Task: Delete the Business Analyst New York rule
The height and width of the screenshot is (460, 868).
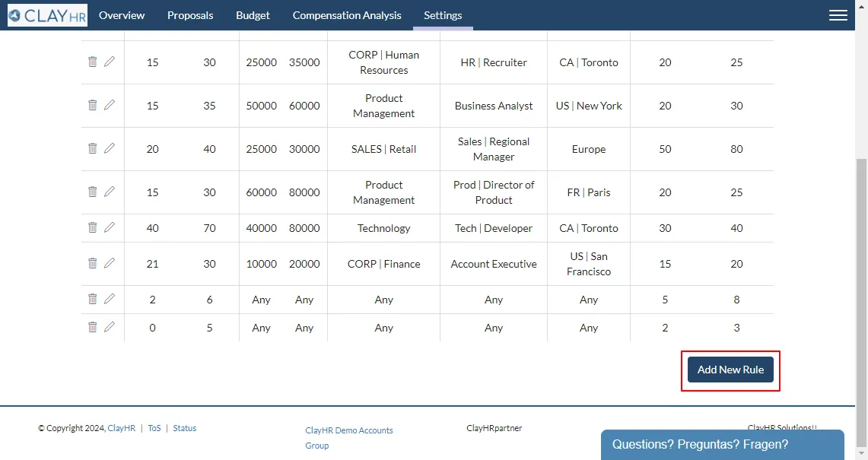Action: 93,105
